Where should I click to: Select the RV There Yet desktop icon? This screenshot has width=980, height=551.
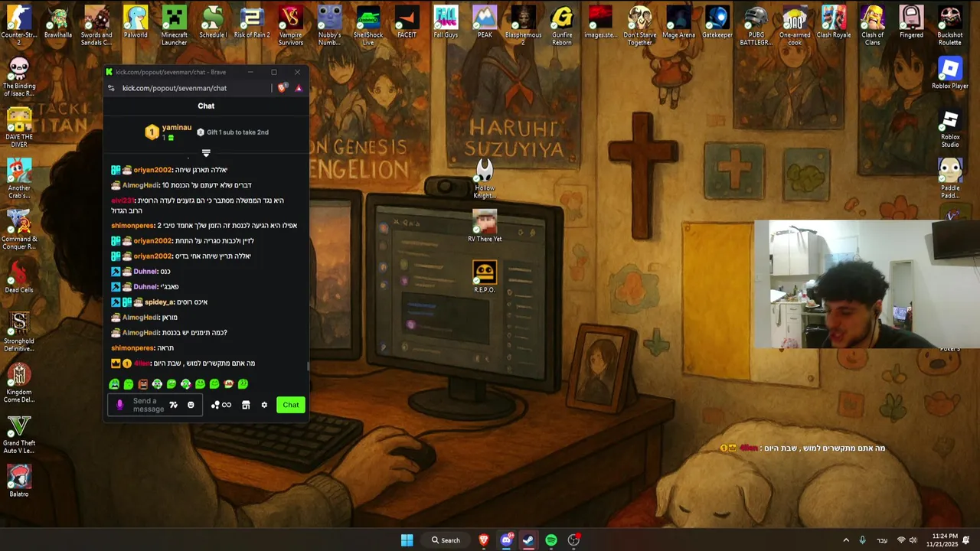[485, 226]
